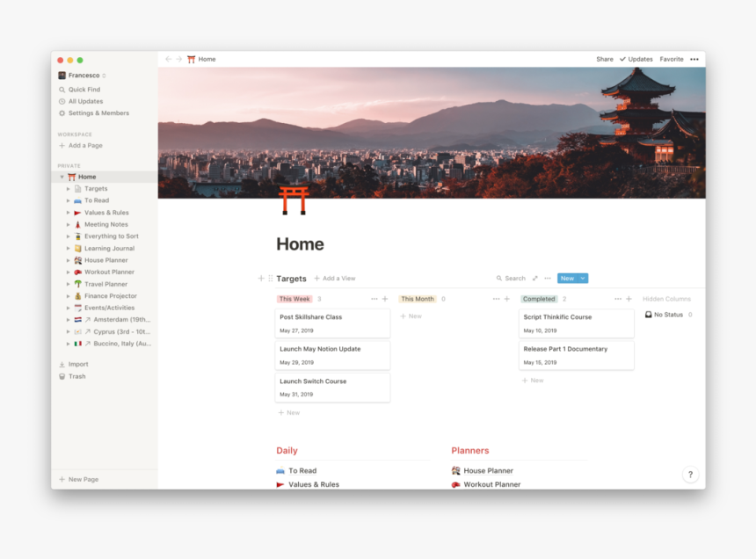Open the New button dropdown arrow
756x559 pixels.
583,278
